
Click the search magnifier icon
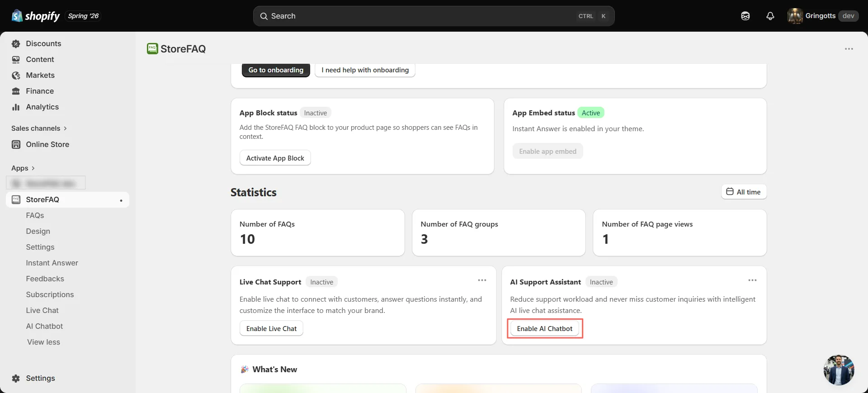pyautogui.click(x=264, y=16)
